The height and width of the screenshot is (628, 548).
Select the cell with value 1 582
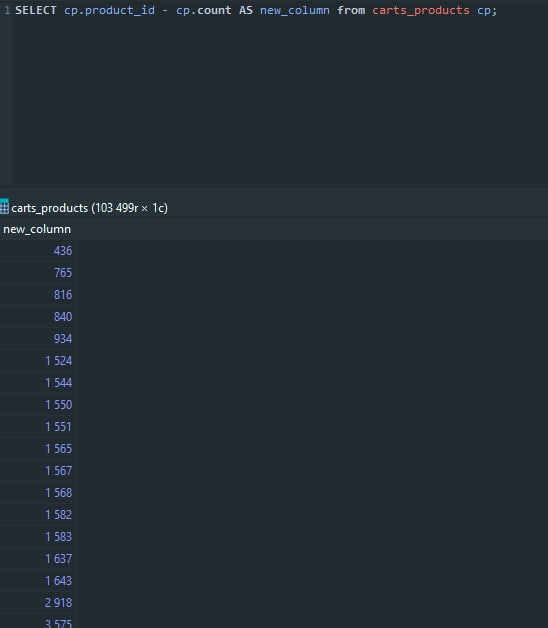tap(38, 515)
